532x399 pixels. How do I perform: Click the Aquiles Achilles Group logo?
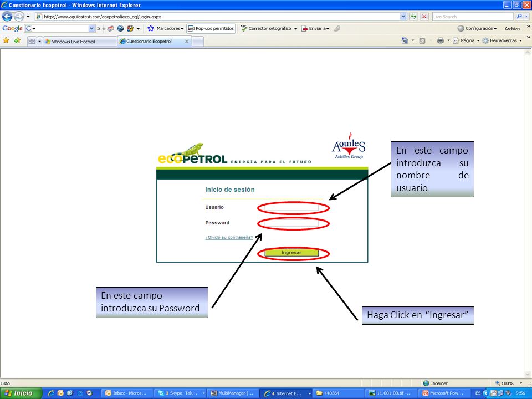pyautogui.click(x=349, y=146)
